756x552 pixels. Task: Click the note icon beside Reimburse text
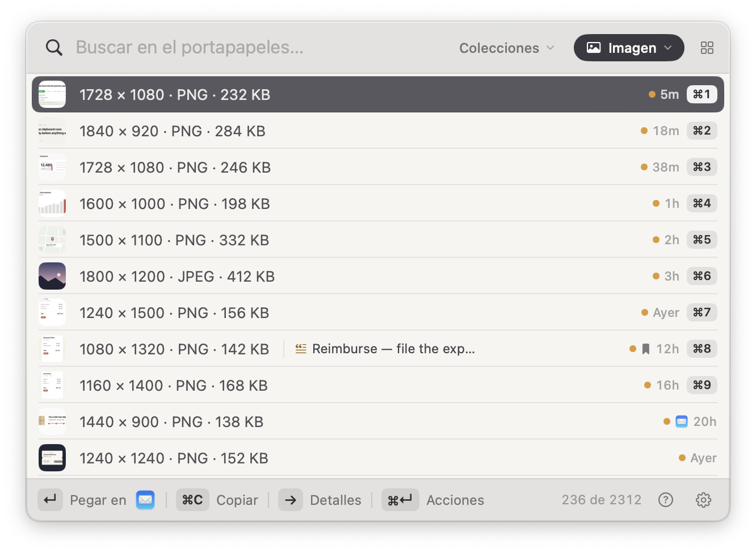tap(301, 349)
